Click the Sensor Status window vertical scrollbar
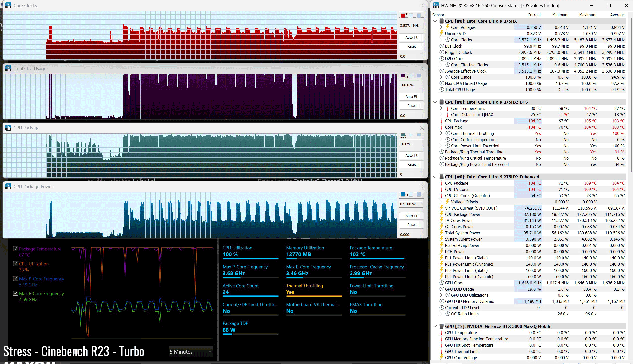633x364 pixels. (x=631, y=95)
